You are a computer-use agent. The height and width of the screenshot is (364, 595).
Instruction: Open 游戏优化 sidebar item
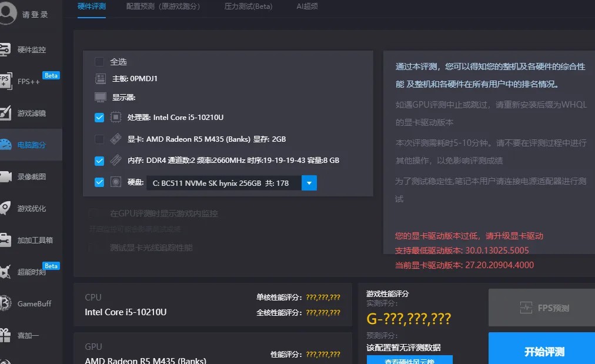31,208
